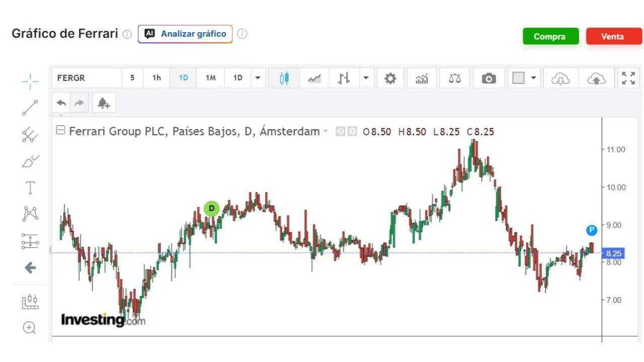Select the 1h interval
644x362 pixels.
(157, 78)
